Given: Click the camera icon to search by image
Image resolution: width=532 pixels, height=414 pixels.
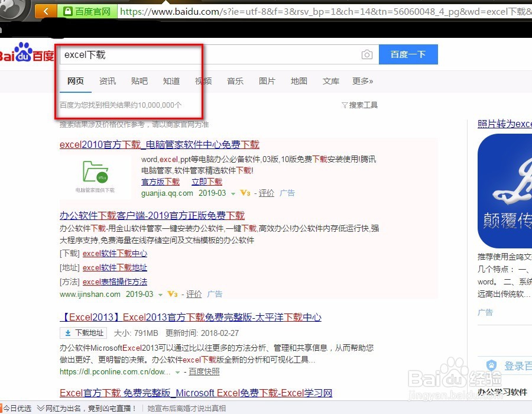Looking at the screenshot, I should [366, 54].
